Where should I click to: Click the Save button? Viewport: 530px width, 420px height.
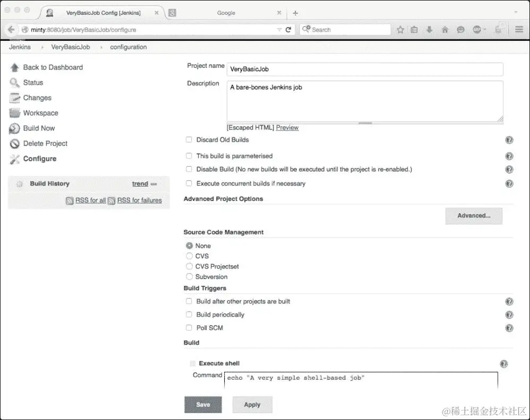coord(203,405)
